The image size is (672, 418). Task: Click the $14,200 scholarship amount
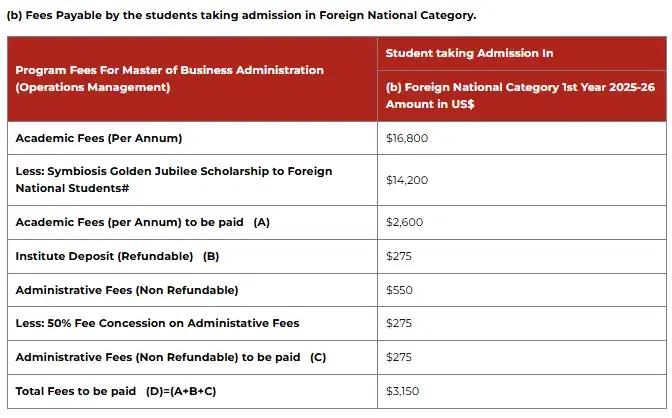[x=407, y=180]
